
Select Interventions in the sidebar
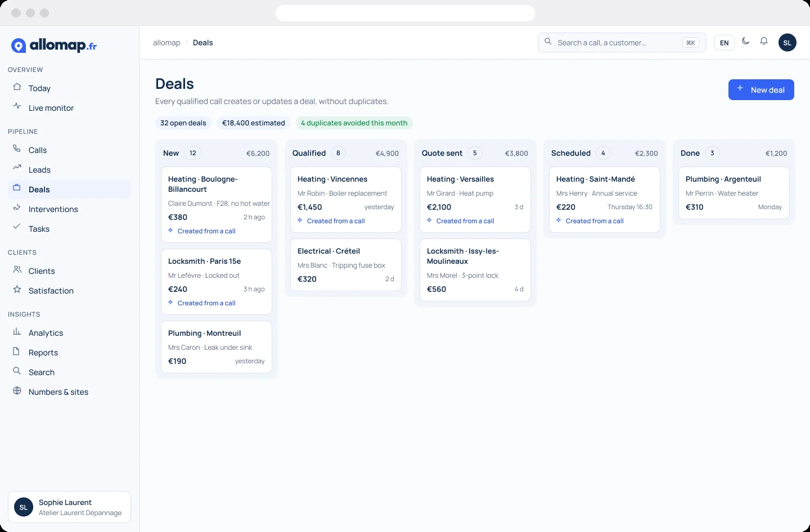69,209
